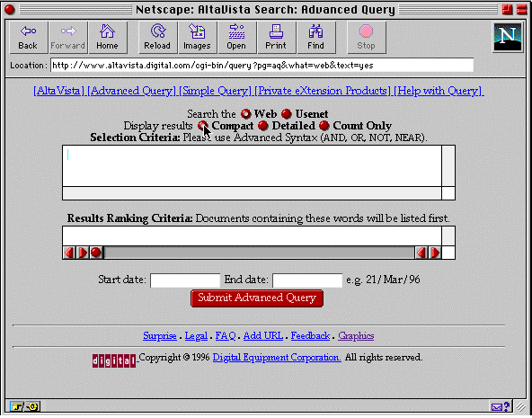This screenshot has height=418, width=532.
Task: Open location toolbar icon
Action: point(237,38)
